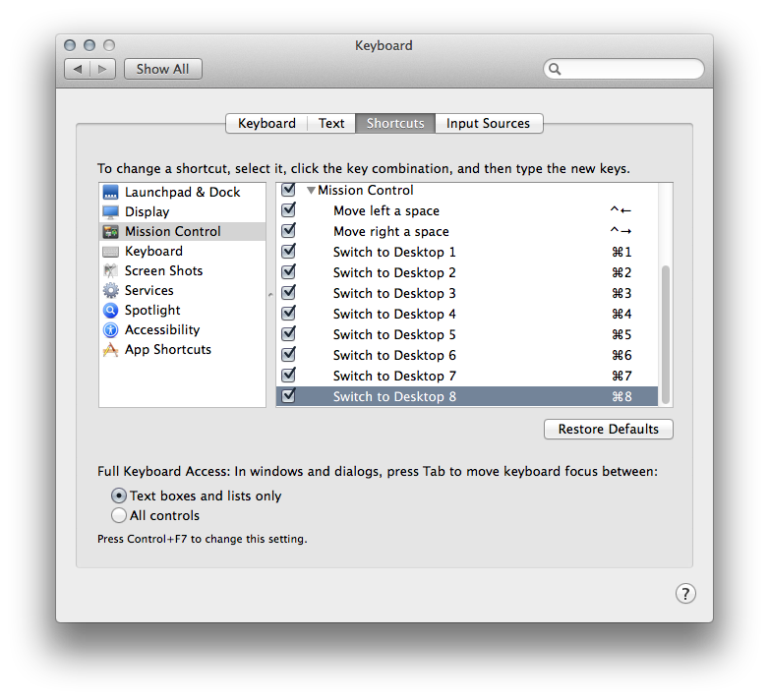Click the Keyboard category icon
The height and width of the screenshot is (700, 769).
pyautogui.click(x=110, y=252)
